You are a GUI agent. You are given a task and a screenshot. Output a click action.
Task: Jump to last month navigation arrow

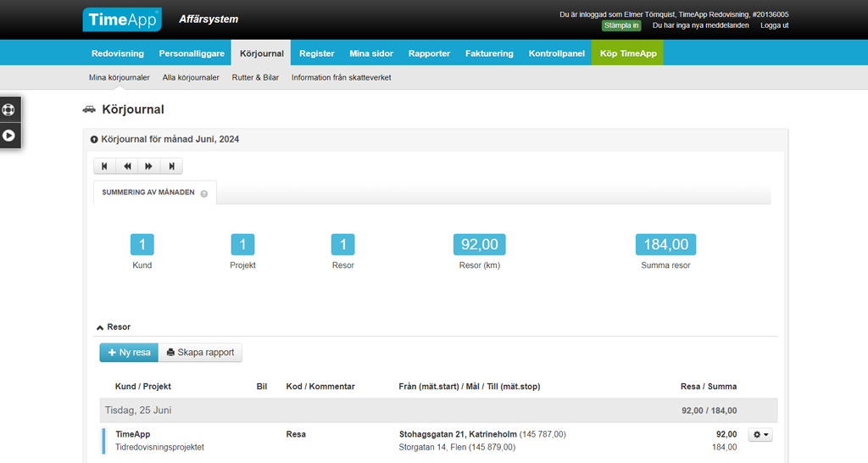click(x=171, y=166)
